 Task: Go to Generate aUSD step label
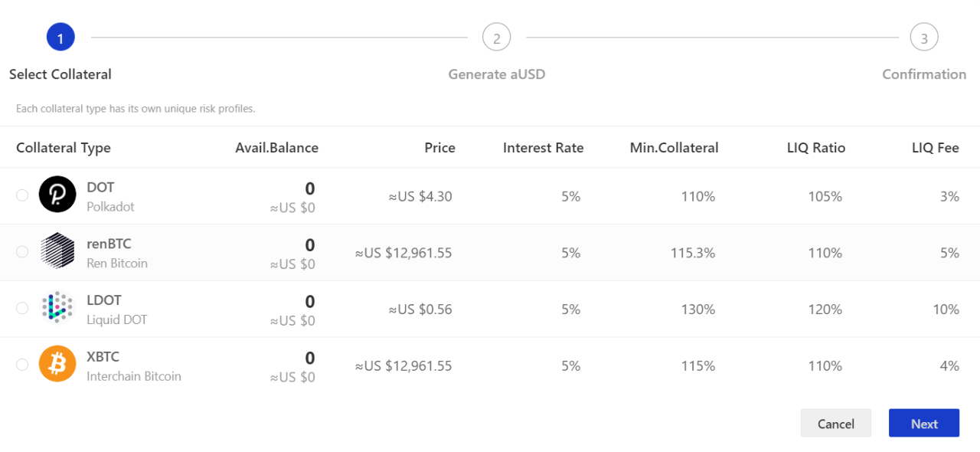tap(497, 74)
